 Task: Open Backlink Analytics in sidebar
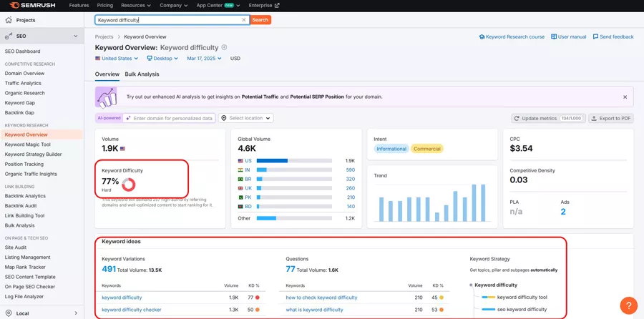pyautogui.click(x=25, y=196)
